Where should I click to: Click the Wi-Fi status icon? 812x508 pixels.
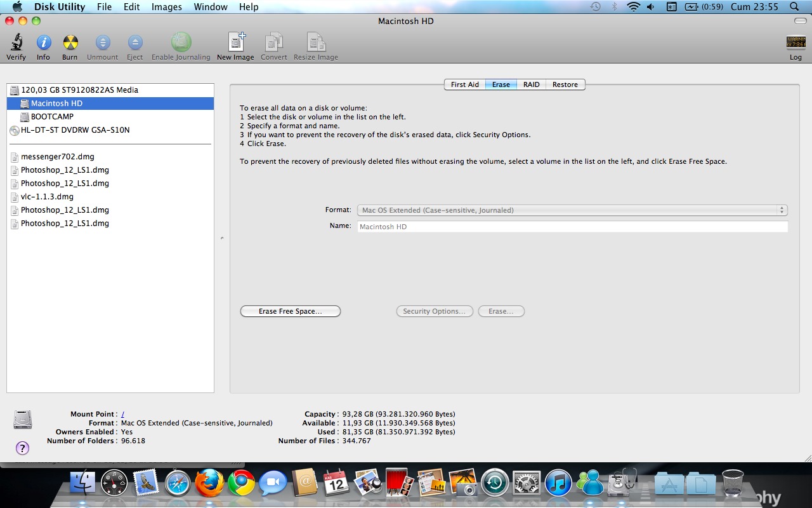tap(633, 7)
